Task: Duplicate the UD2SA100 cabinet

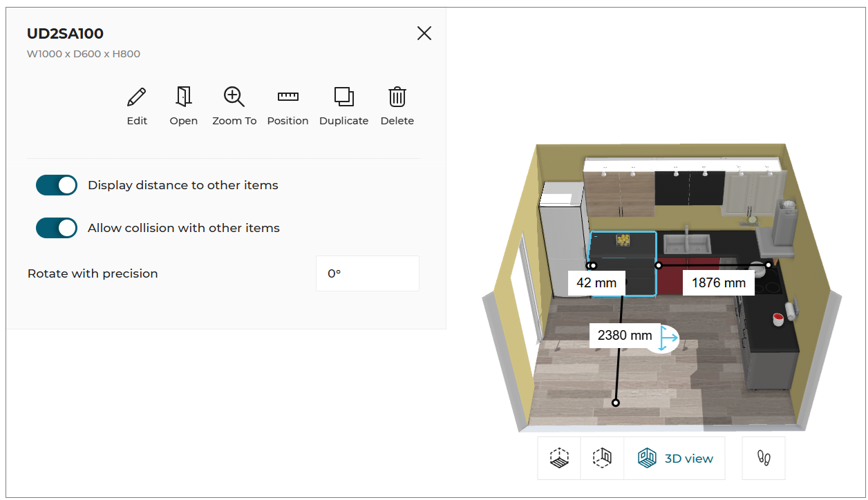Action: tap(343, 104)
